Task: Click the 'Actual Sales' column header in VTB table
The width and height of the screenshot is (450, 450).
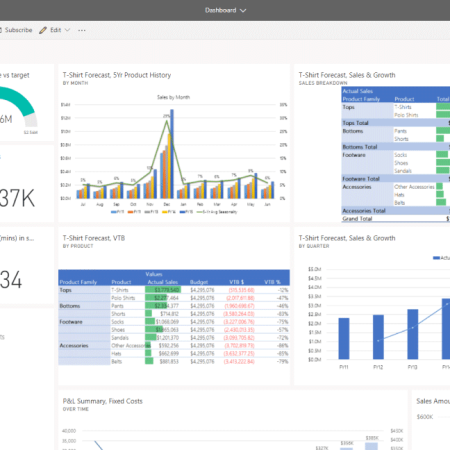Action: pos(163,282)
